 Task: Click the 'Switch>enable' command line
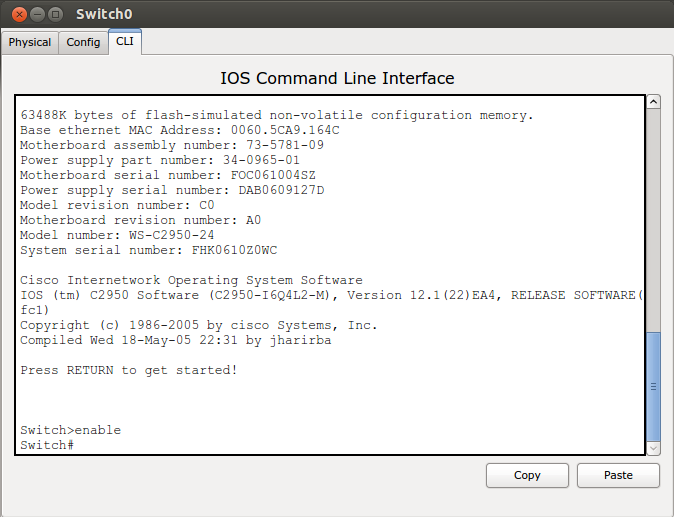[x=70, y=430]
